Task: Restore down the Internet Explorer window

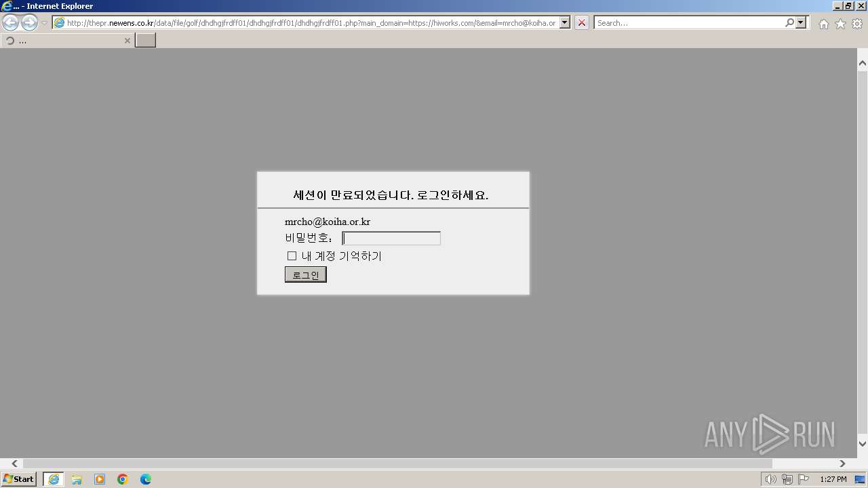Action: coord(849,5)
